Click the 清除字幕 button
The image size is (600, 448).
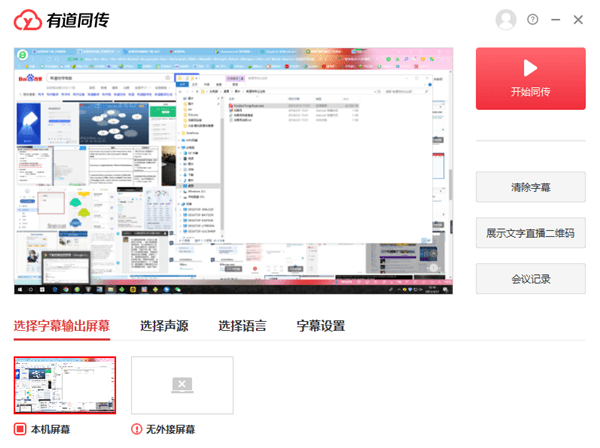tap(531, 187)
